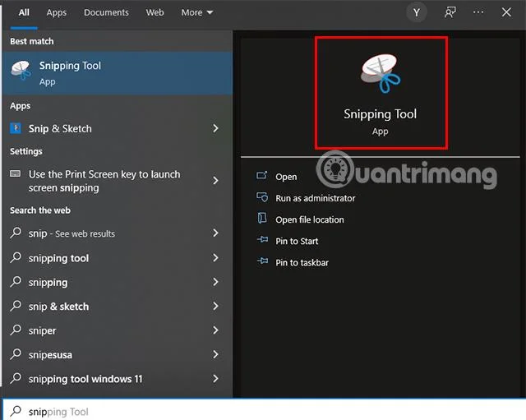
Task: Switch to the Web tab
Action: pos(155,13)
